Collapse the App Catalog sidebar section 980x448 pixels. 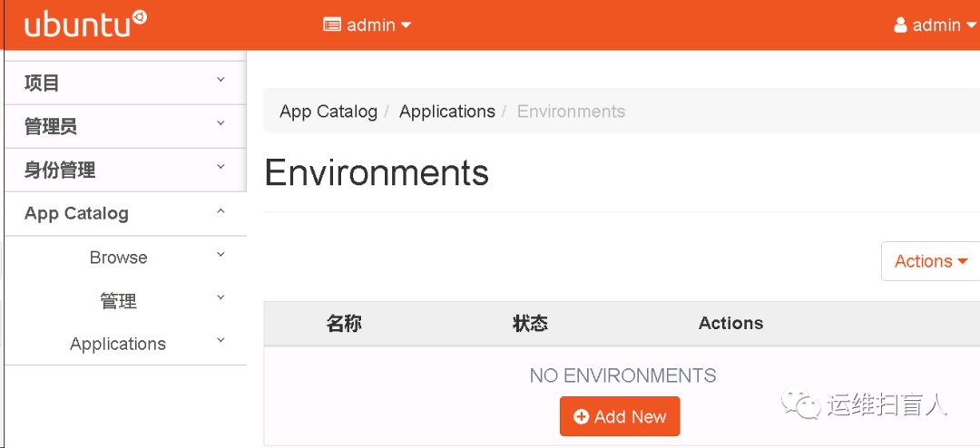[125, 213]
